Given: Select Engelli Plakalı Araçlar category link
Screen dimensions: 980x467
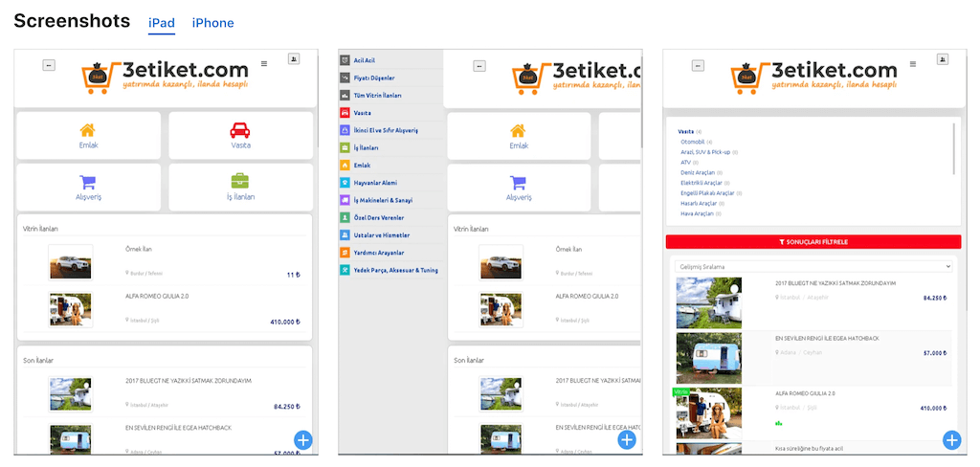Looking at the screenshot, I should pyautogui.click(x=707, y=193).
